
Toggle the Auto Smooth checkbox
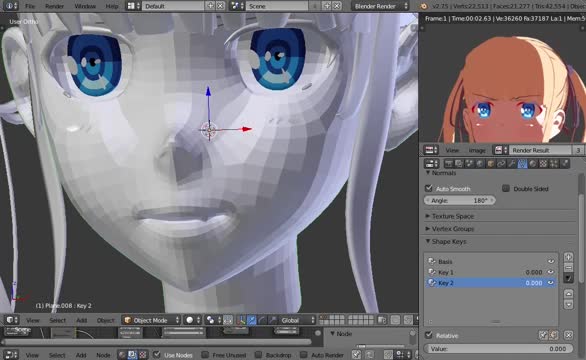coord(429,188)
